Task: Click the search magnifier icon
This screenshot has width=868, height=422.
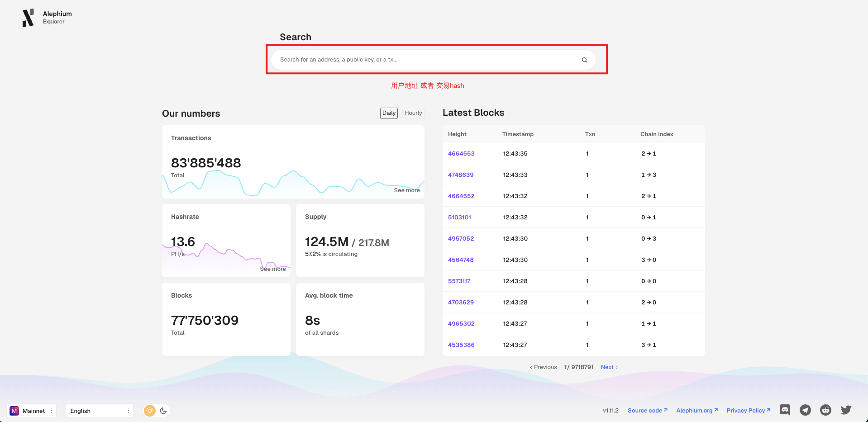Action: pyautogui.click(x=584, y=60)
